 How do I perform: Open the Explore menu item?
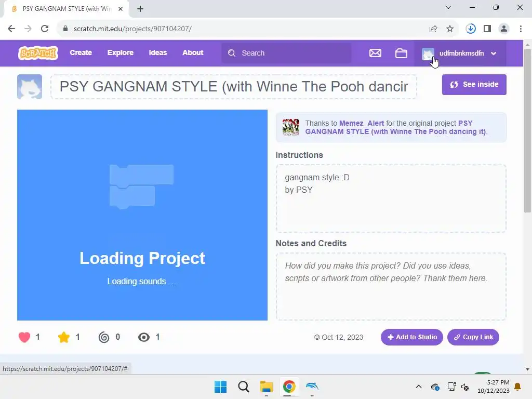121,52
